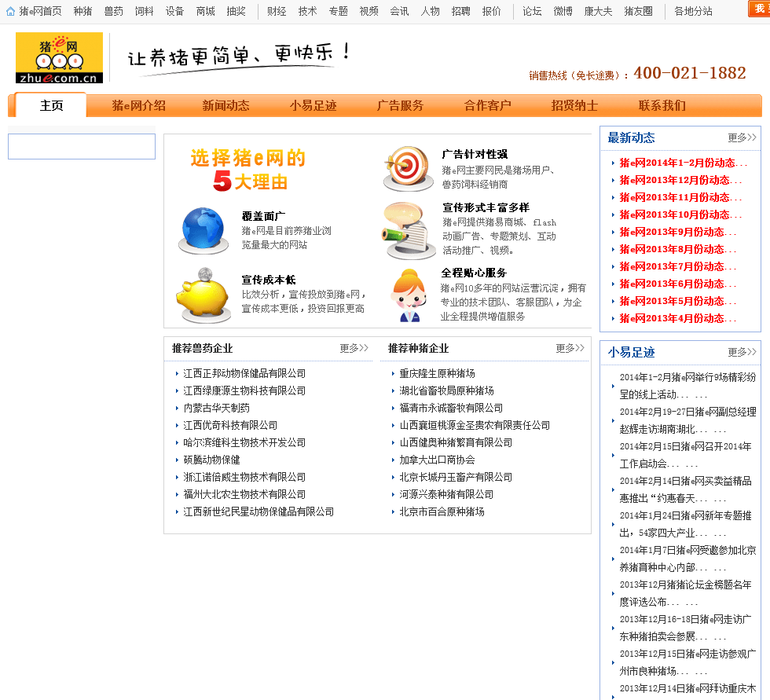Open the 主页 tab
This screenshot has width=770, height=700.
click(51, 105)
